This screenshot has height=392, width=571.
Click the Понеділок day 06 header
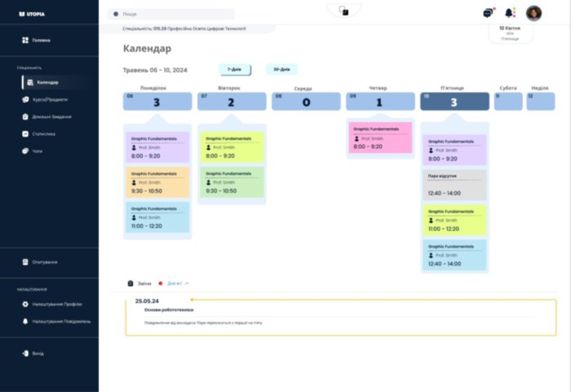pyautogui.click(x=157, y=101)
